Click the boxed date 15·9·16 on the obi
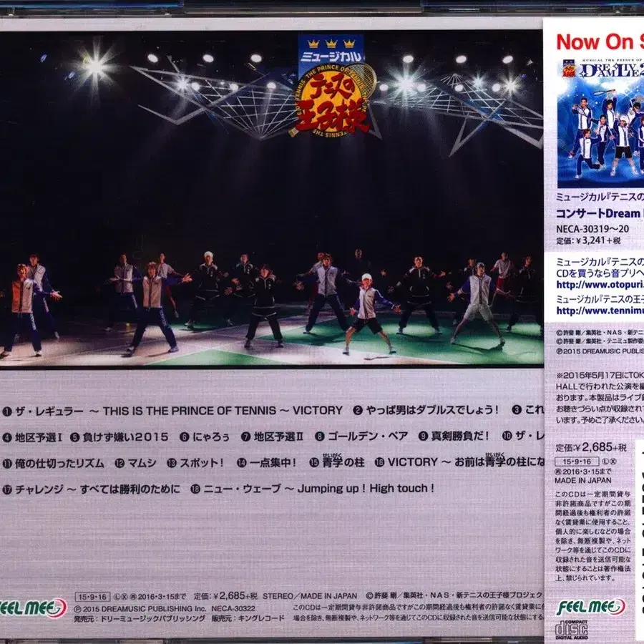This screenshot has width=644, height=644. 577,462
